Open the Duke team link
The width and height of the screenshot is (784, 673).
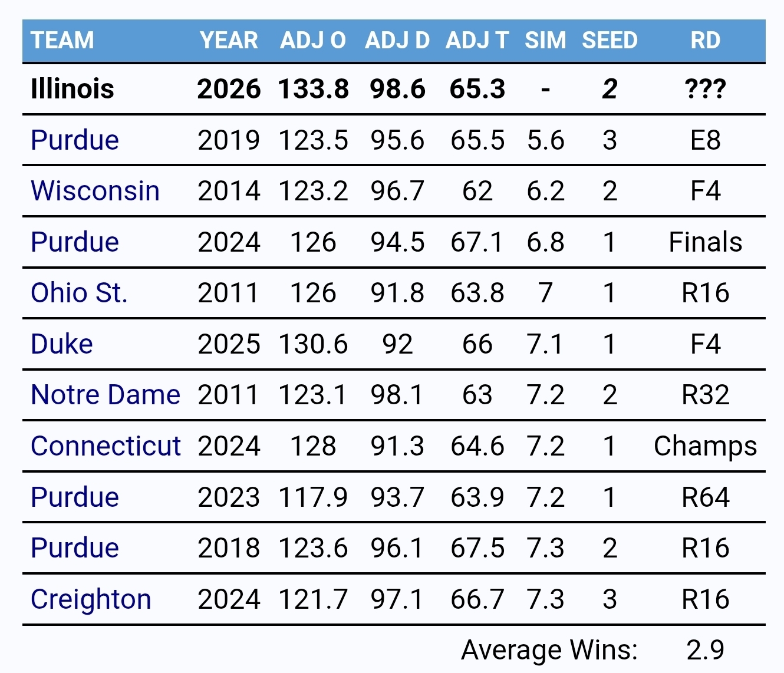(62, 344)
